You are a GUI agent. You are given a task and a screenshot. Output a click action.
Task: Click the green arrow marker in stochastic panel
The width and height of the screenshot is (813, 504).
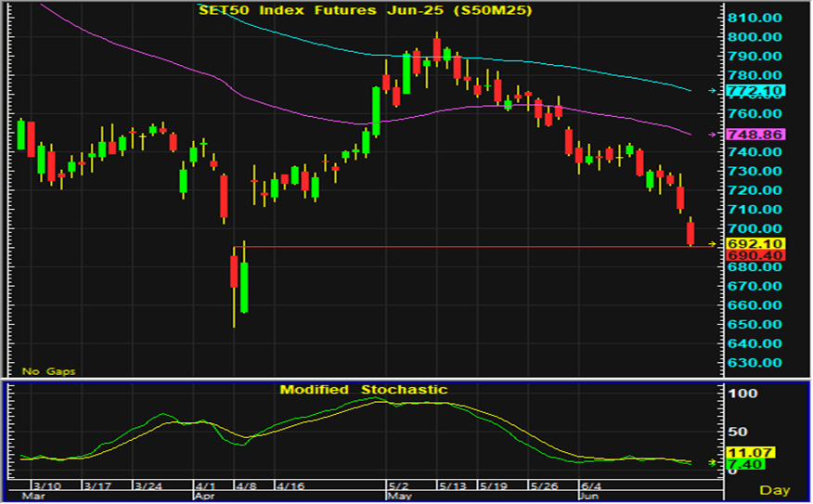(x=713, y=462)
